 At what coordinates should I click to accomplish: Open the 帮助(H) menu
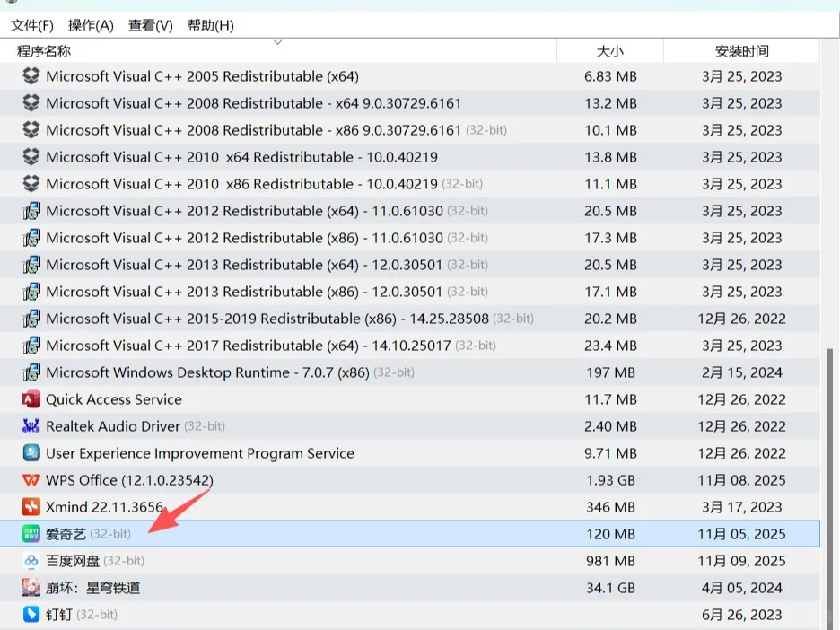[x=211, y=25]
